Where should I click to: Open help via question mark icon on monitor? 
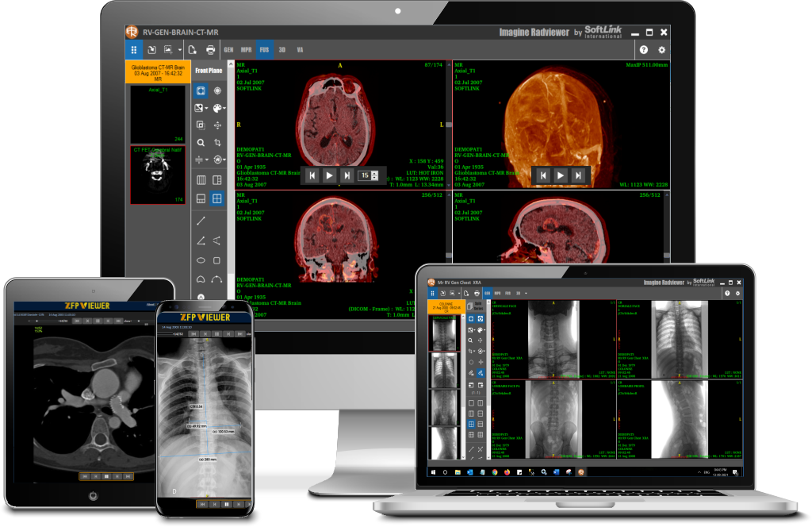click(x=644, y=50)
